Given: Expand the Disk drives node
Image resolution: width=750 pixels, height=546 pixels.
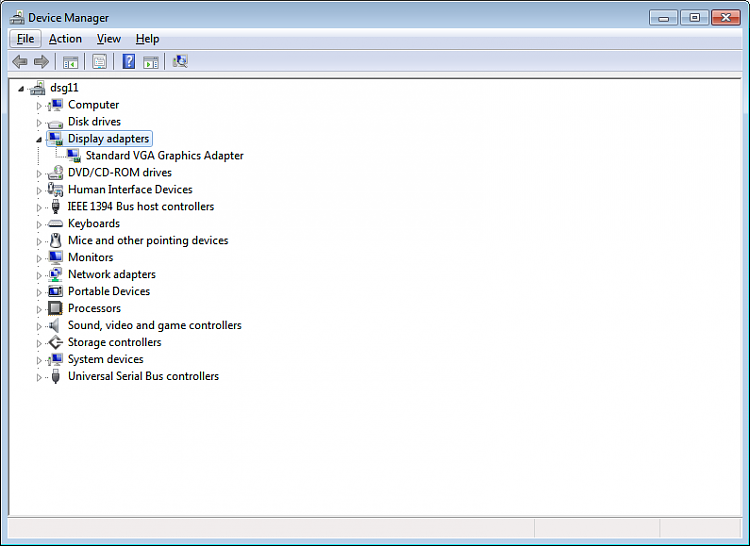Looking at the screenshot, I should tap(39, 122).
